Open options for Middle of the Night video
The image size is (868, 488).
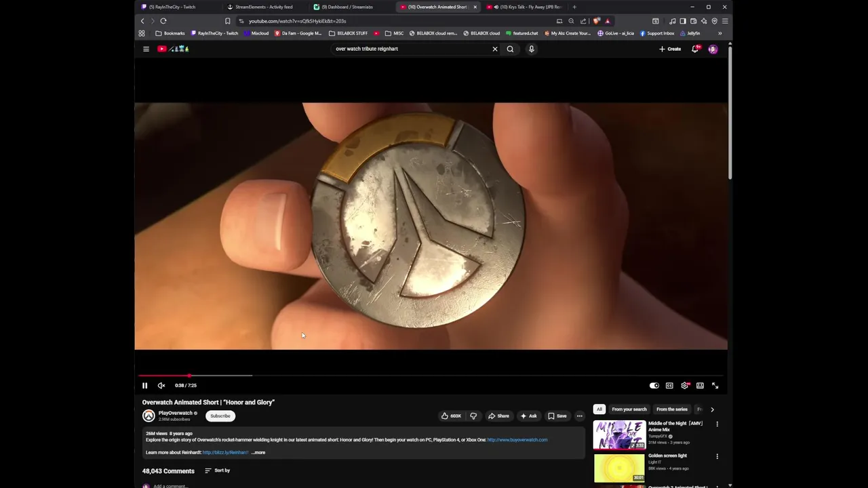coord(717,424)
